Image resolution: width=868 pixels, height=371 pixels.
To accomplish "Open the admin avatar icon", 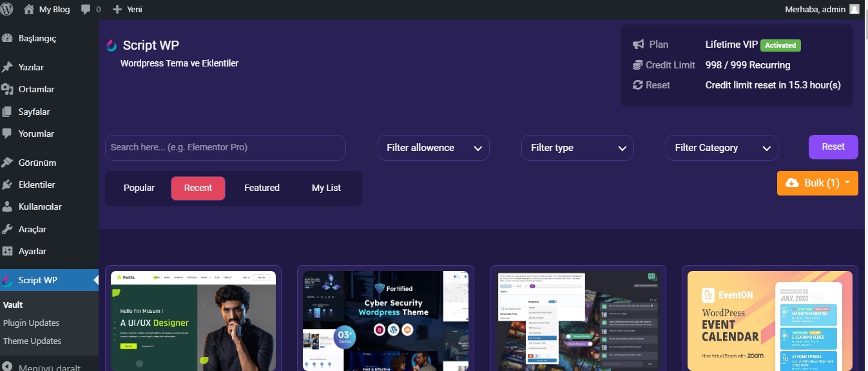I will [854, 9].
